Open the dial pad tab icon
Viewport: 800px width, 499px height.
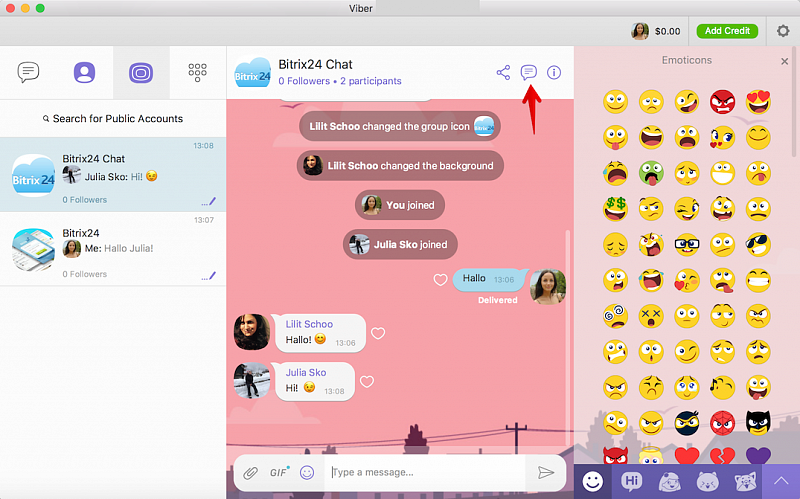pos(197,73)
